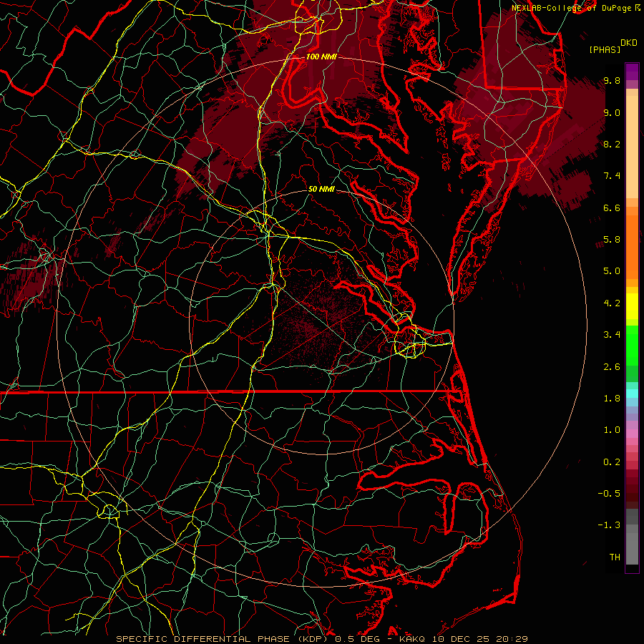The width and height of the screenshot is (644, 644).
Task: Pick the pink band of color bar
Action: [x=632, y=434]
